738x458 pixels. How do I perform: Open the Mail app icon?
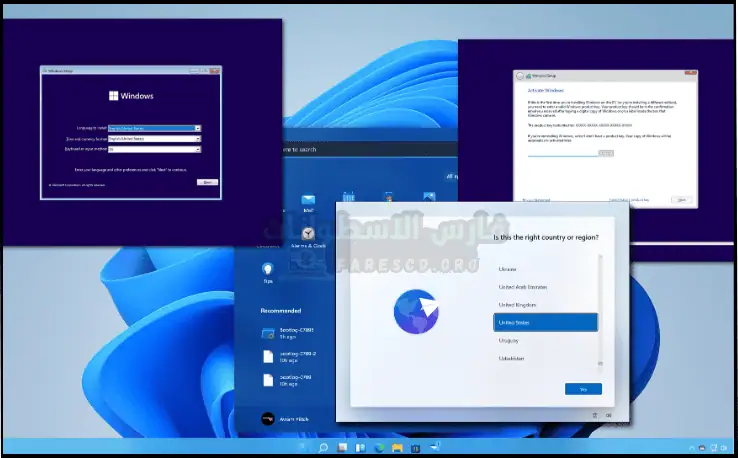[309, 201]
